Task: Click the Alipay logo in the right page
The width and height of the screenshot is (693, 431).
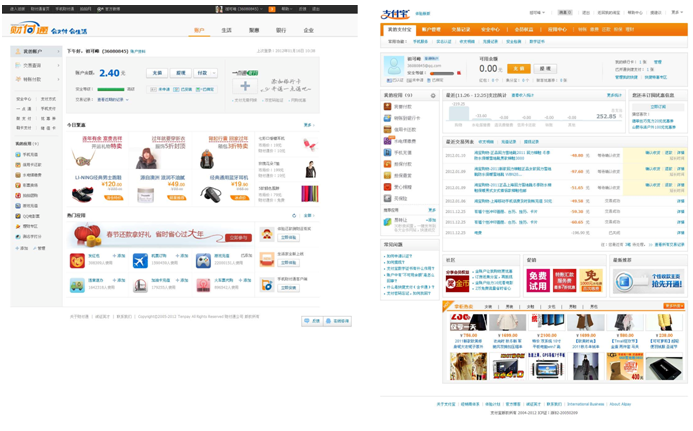Action: pos(396,14)
